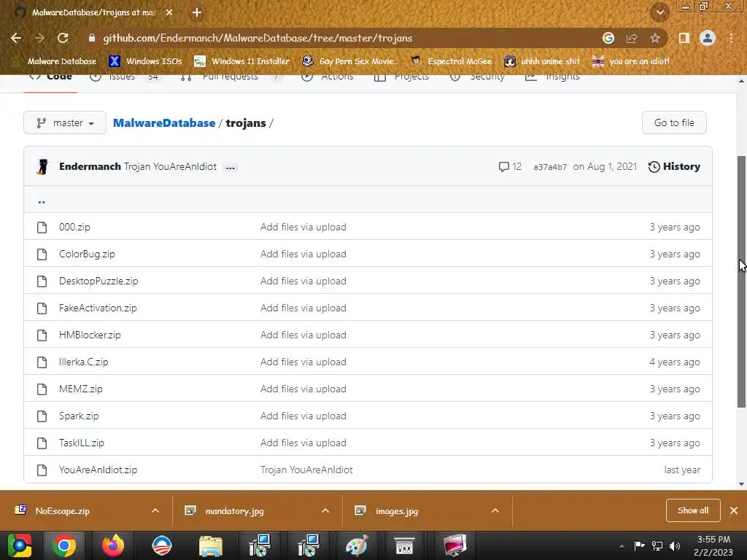Open downloaded mandatory.jpg item

234,511
